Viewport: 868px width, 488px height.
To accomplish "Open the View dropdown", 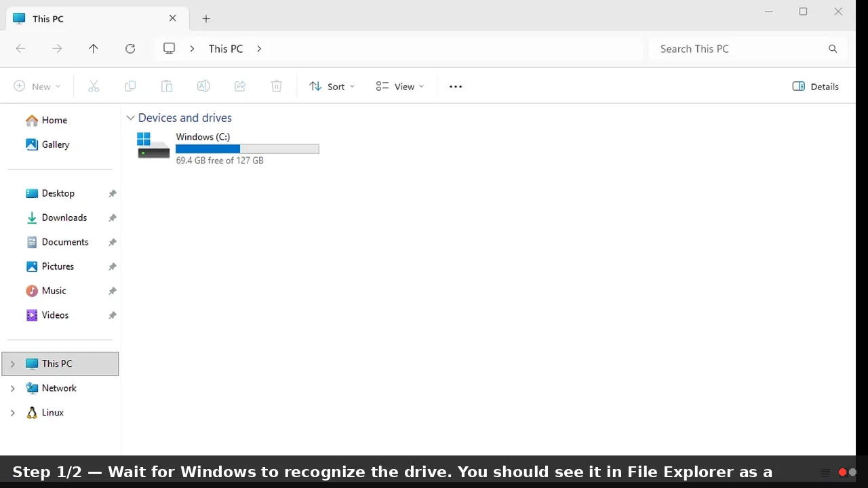I will [x=400, y=86].
